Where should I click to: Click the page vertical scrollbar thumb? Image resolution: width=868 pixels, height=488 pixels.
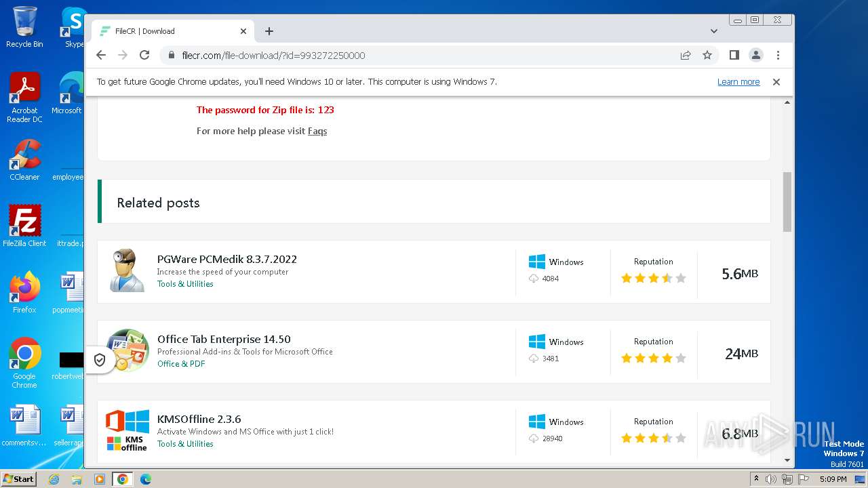click(x=787, y=201)
